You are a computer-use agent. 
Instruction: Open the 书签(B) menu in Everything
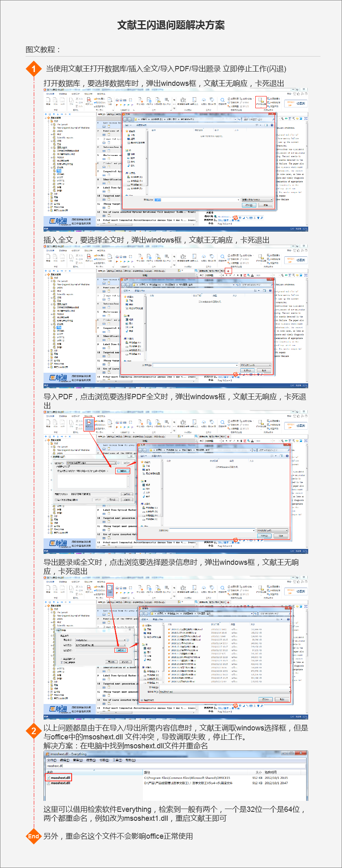(104, 760)
